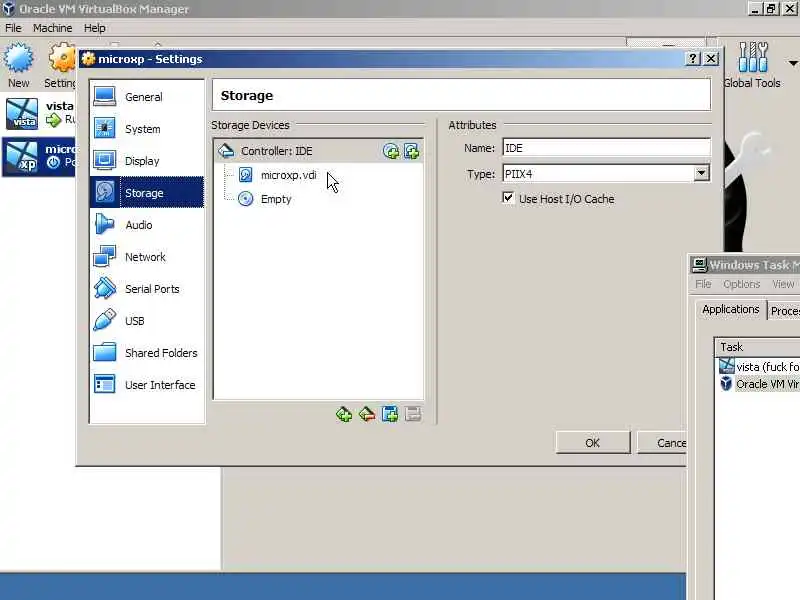Switch to Applications tab in Task Manager
Viewport: 800px width, 600px height.
click(x=731, y=309)
